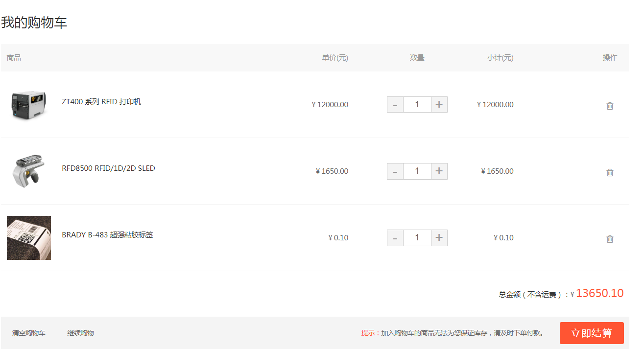This screenshot has height=349, width=644.
Task: Click the RFD8500 subtotal ¥ 1650.00
Action: [498, 171]
